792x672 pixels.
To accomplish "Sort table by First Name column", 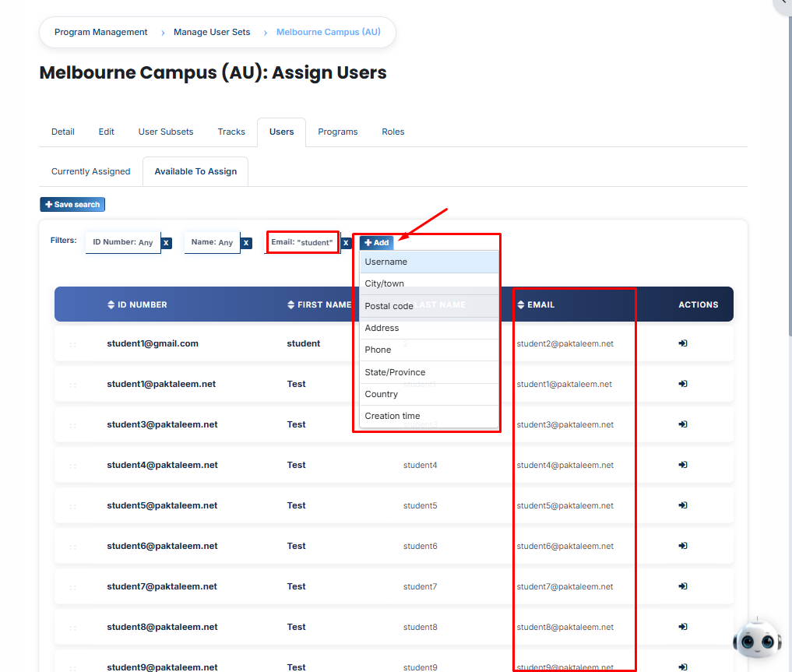I will tap(319, 304).
